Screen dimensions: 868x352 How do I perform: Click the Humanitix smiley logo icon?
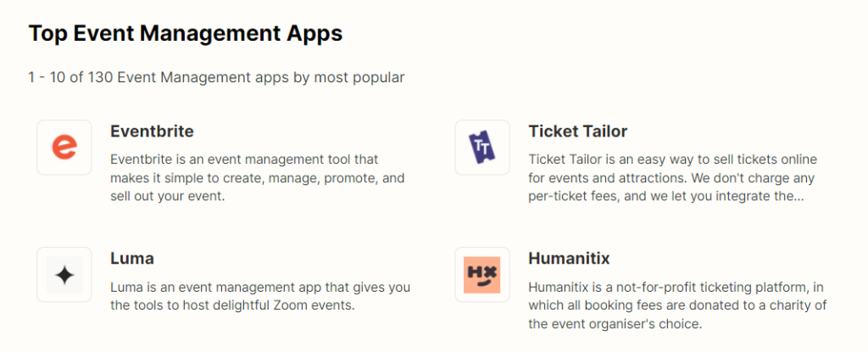point(482,275)
